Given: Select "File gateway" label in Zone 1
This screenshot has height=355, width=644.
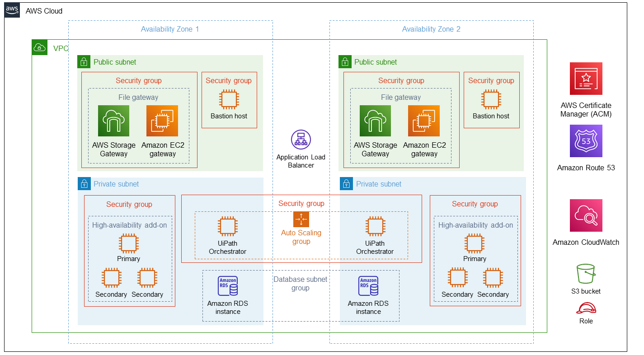Looking at the screenshot, I should (x=138, y=97).
